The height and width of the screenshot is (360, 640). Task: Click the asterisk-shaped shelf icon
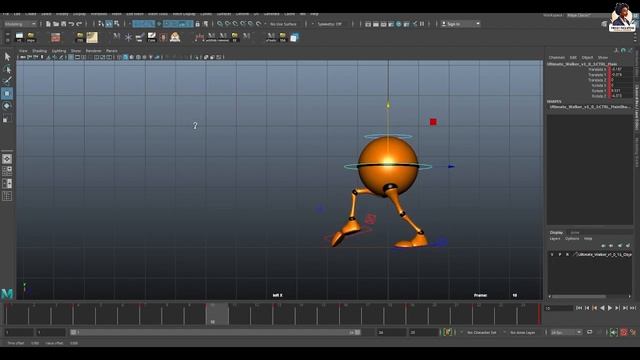pos(128,38)
